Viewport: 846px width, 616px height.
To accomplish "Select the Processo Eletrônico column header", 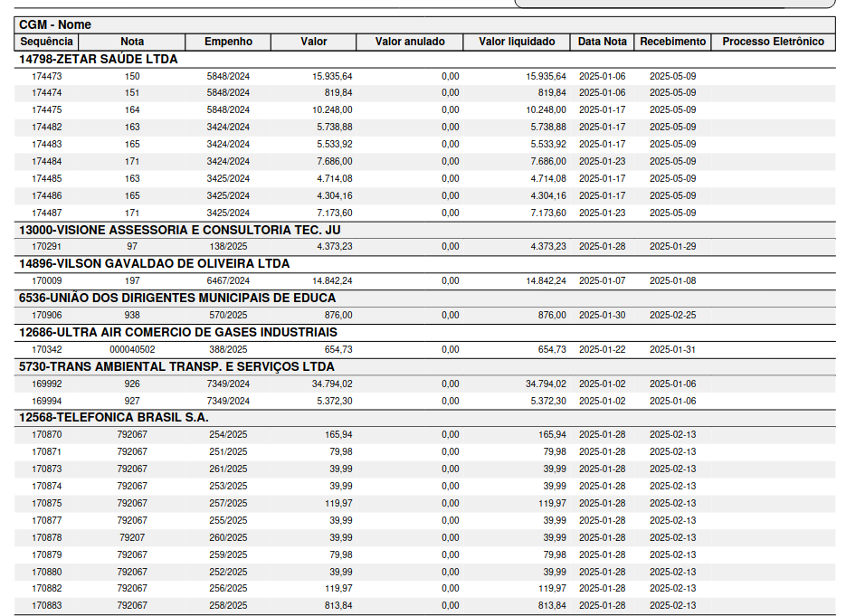I will tap(773, 42).
